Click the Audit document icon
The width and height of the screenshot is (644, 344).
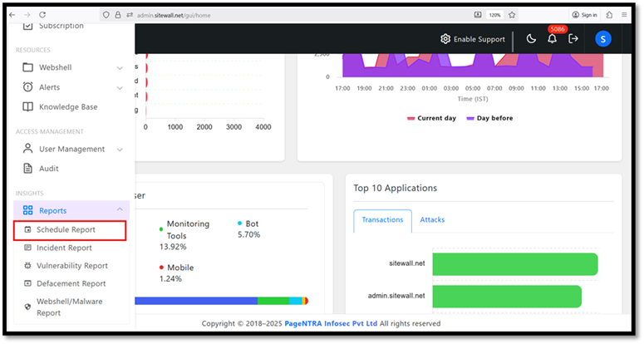point(28,169)
